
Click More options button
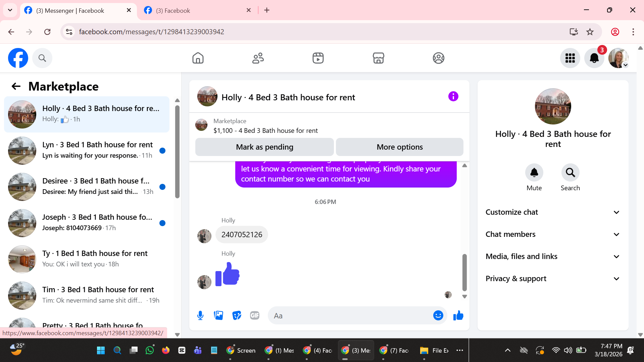point(400,147)
